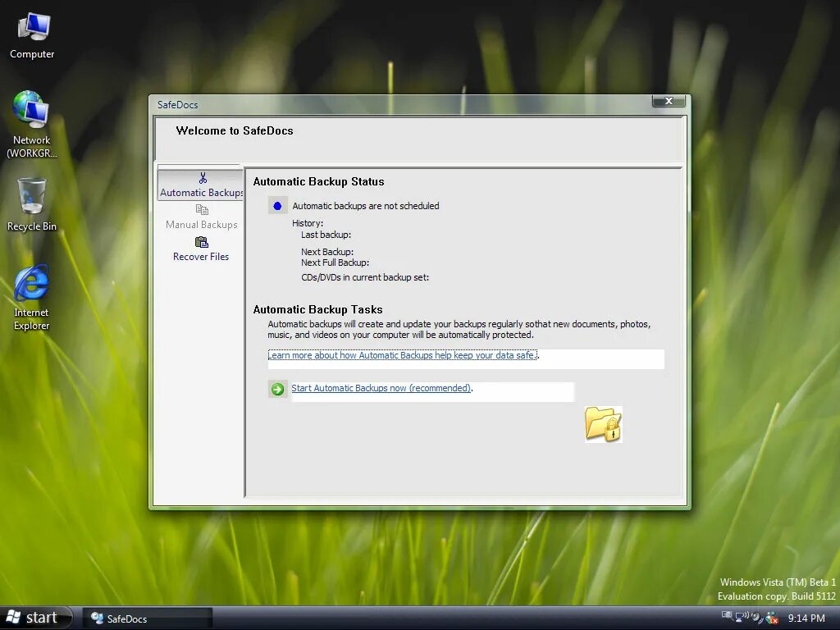Click the Automatic backups are not scheduled text

366,206
